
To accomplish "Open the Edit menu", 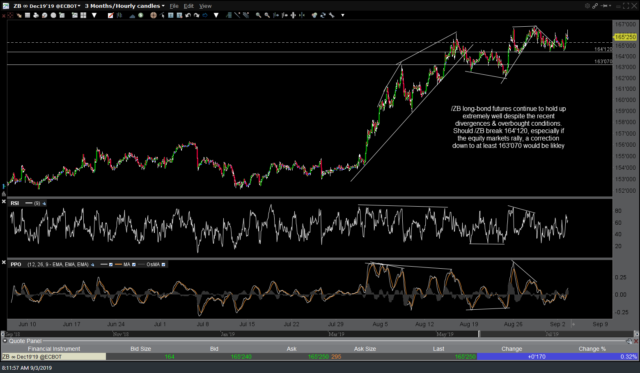I will [189, 6].
